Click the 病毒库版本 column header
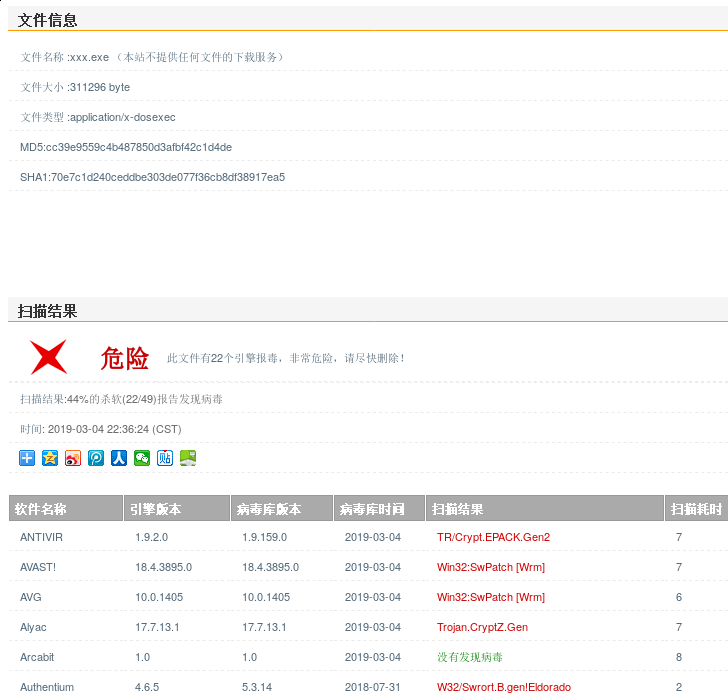The image size is (728, 700). point(282,509)
